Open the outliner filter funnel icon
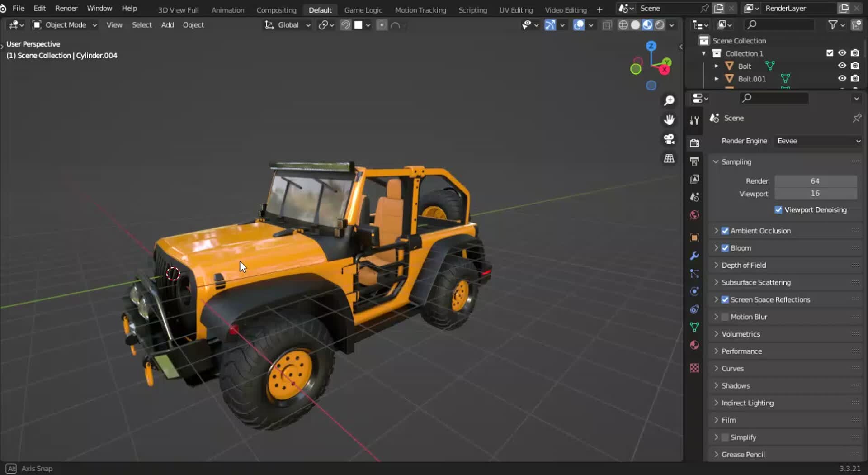The width and height of the screenshot is (868, 475). pyautogui.click(x=833, y=25)
